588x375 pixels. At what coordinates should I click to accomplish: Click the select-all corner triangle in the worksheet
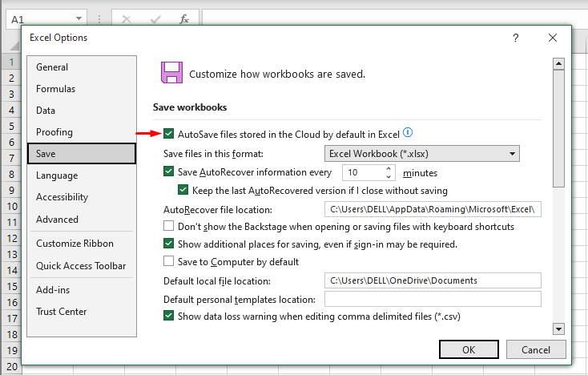[14, 46]
